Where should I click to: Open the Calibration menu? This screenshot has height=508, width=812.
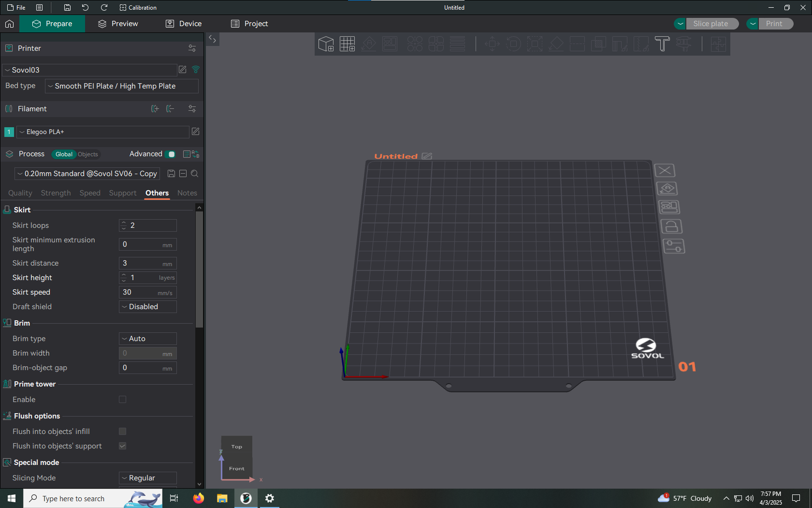point(138,8)
